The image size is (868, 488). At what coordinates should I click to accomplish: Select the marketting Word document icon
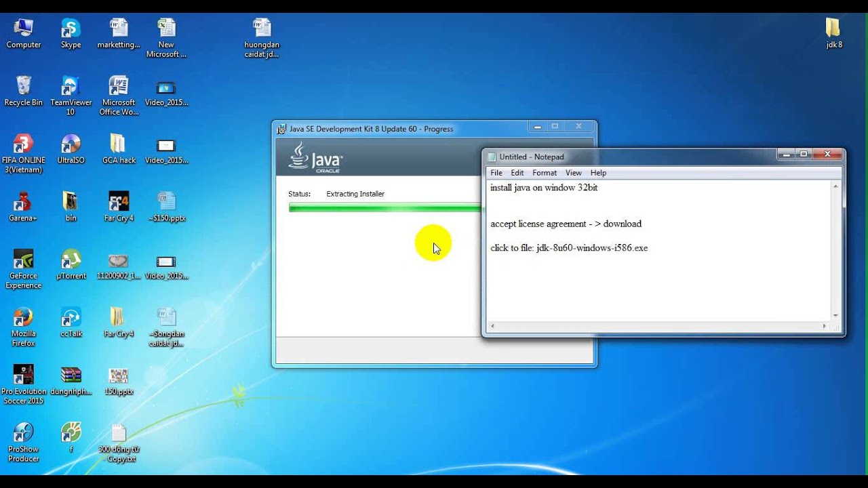(x=119, y=34)
